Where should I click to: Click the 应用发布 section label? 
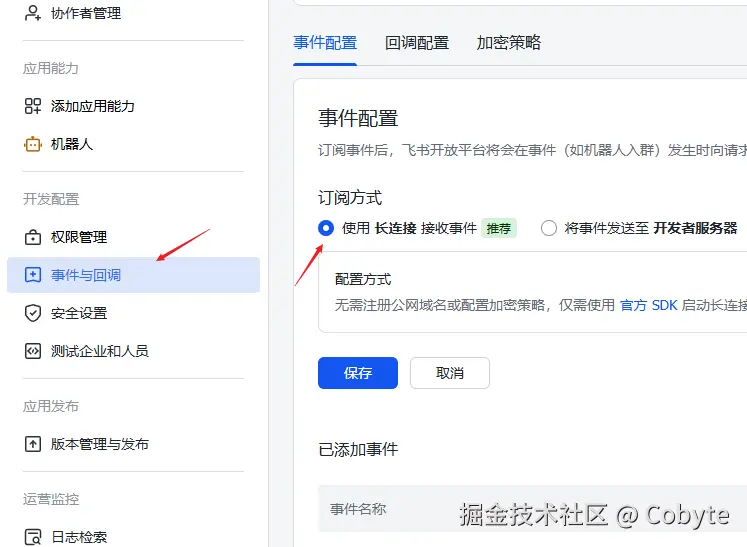pyautogui.click(x=51, y=406)
